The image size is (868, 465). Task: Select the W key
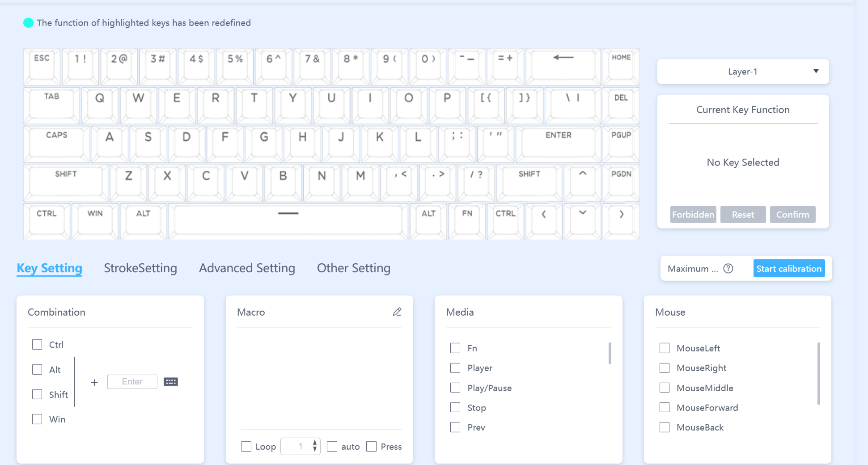(x=138, y=106)
